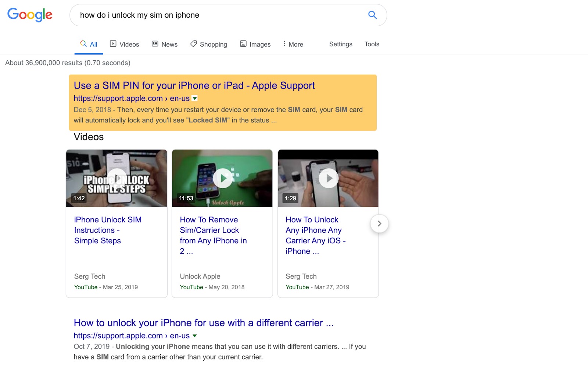Open the Settings menu
588x372 pixels.
coord(340,44)
